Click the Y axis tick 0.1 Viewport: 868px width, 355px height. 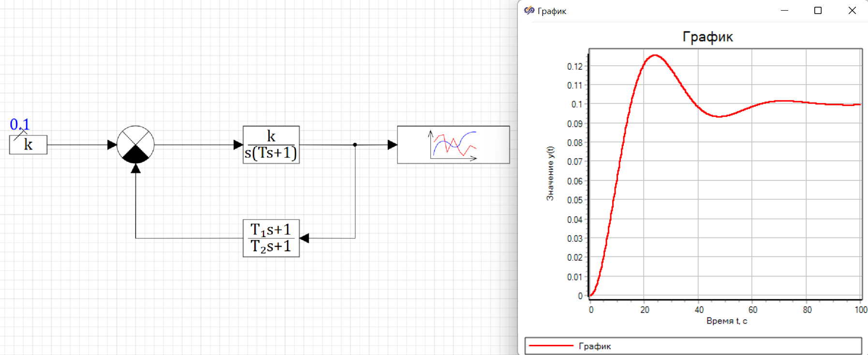click(576, 104)
